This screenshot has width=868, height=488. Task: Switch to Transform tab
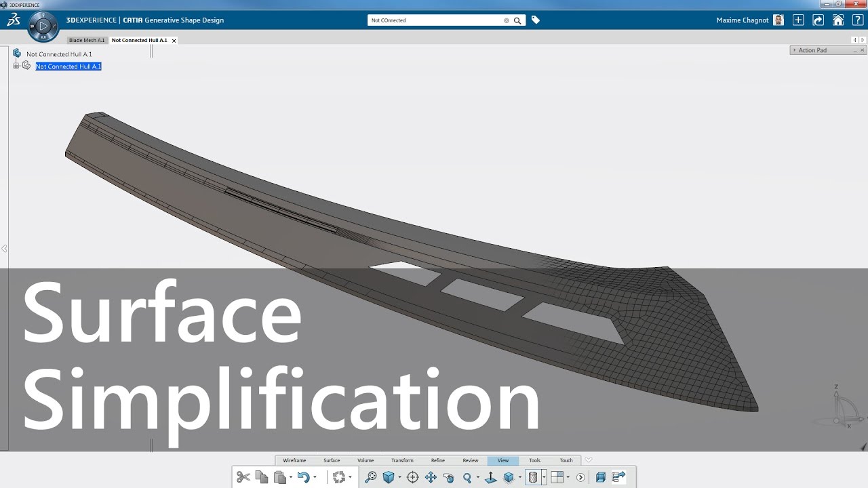pos(402,460)
